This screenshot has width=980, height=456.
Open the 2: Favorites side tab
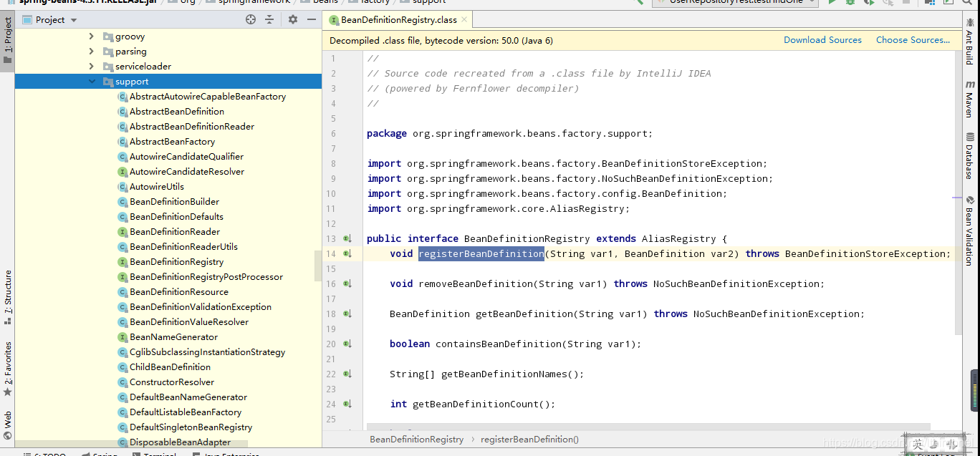[7, 369]
